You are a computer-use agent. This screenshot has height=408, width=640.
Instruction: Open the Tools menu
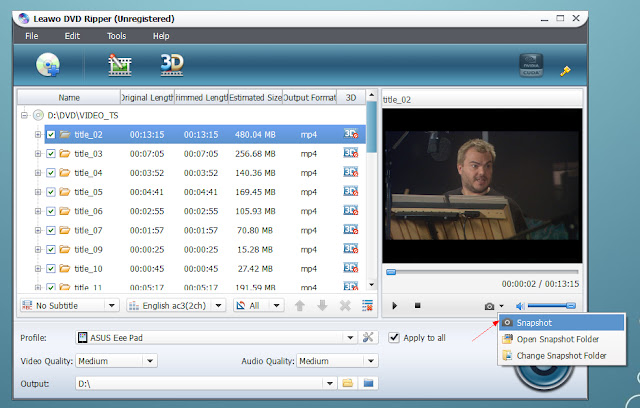[x=116, y=36]
